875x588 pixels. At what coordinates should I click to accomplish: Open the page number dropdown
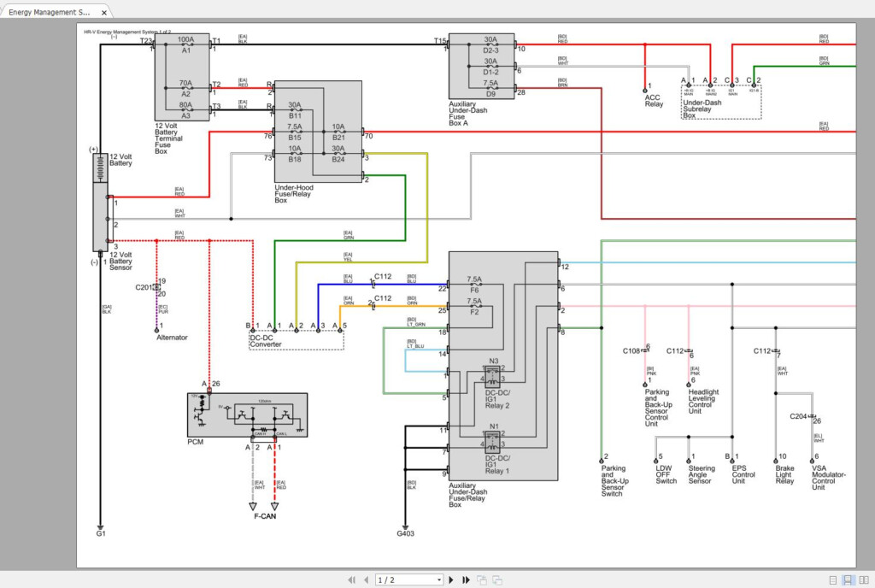(439, 580)
